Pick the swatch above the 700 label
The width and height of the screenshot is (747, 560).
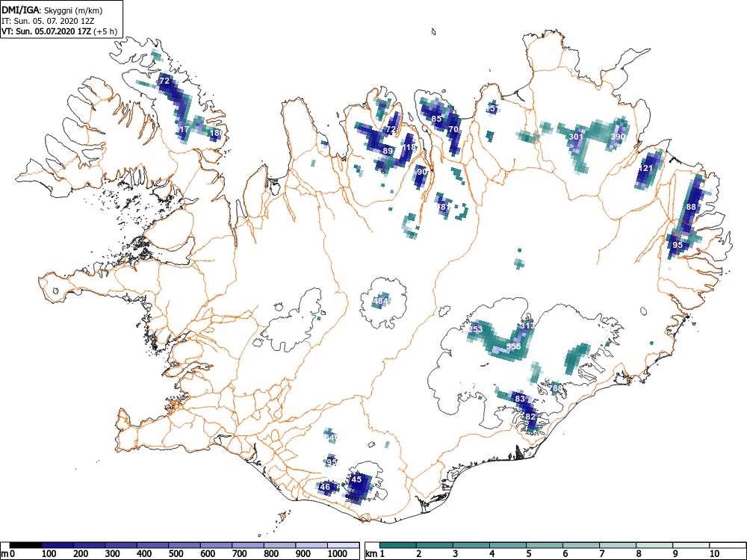248,545
